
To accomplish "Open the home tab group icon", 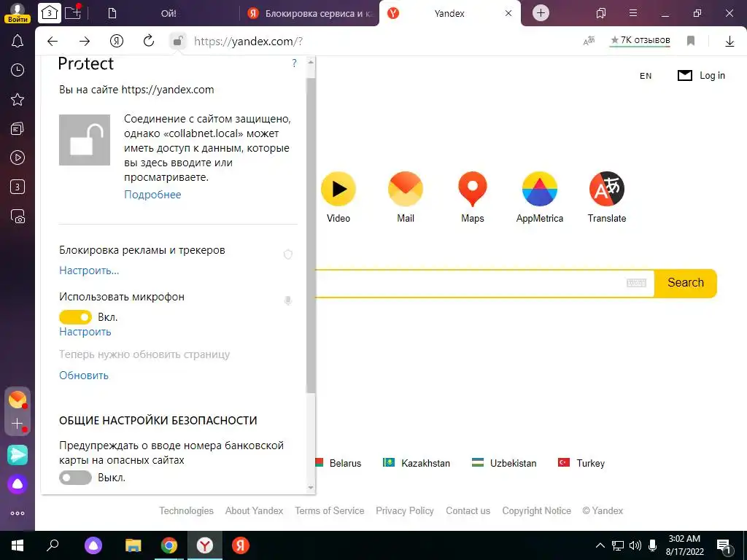I will [50, 13].
